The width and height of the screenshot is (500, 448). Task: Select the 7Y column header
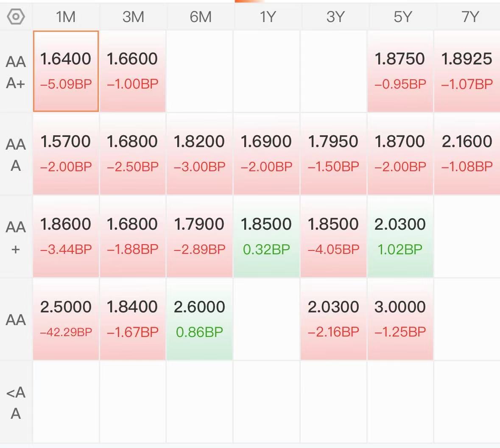[469, 17]
